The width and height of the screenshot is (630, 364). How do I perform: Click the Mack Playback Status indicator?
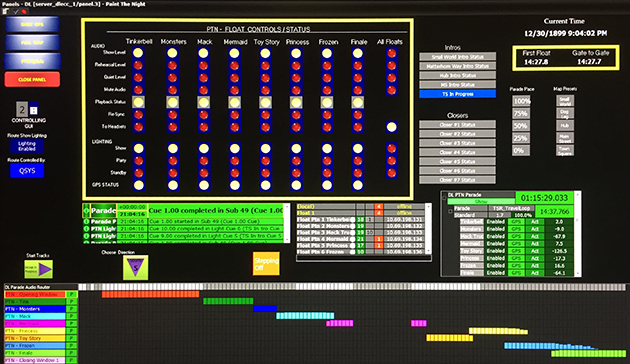203,102
